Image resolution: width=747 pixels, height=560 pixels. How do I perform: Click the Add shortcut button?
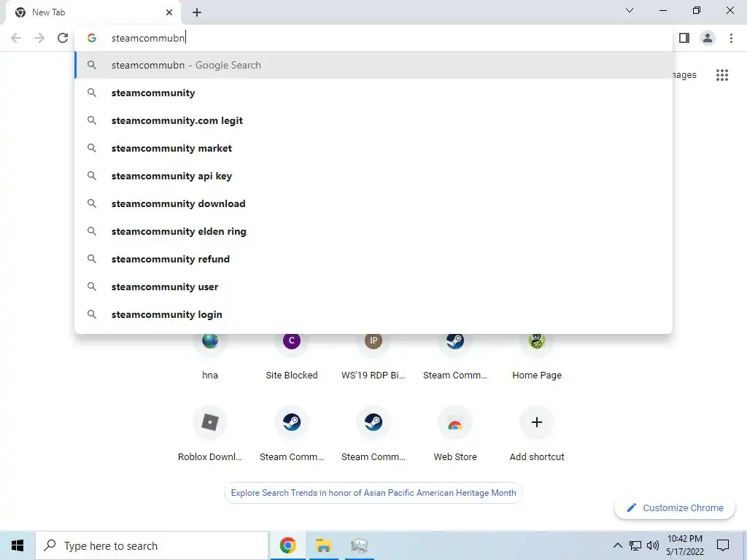pyautogui.click(x=537, y=433)
